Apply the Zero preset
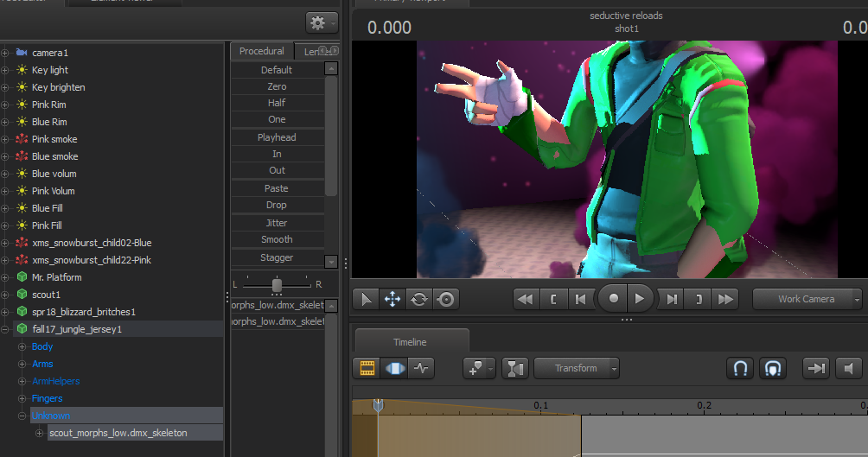Viewport: 868px width, 457px height. [277, 86]
